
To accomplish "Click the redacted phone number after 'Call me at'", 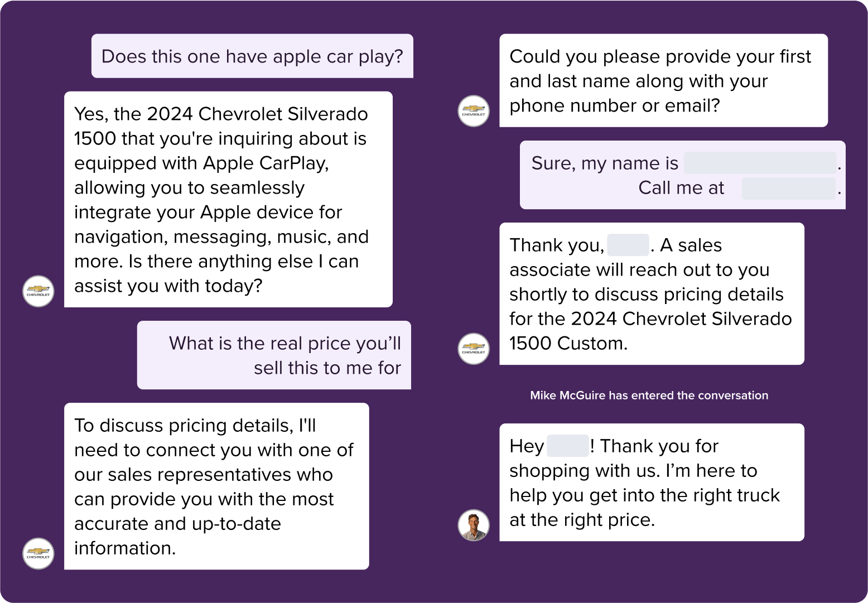I will 789,188.
